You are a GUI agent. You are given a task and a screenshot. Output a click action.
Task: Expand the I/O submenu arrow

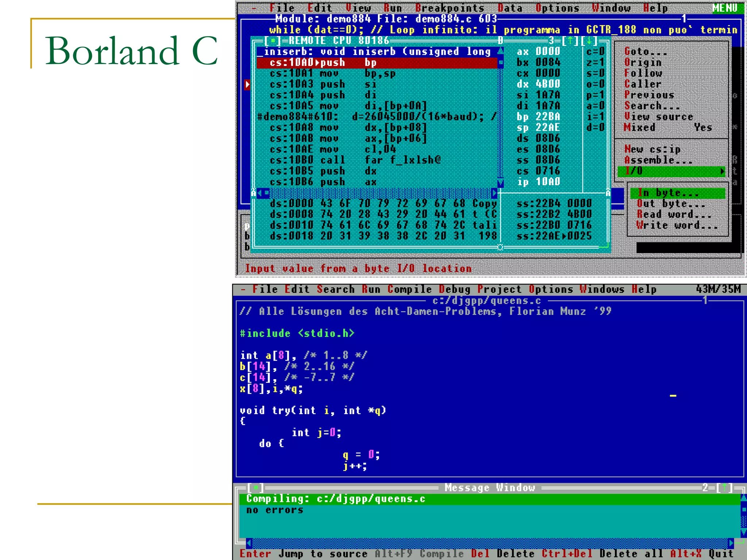point(722,171)
